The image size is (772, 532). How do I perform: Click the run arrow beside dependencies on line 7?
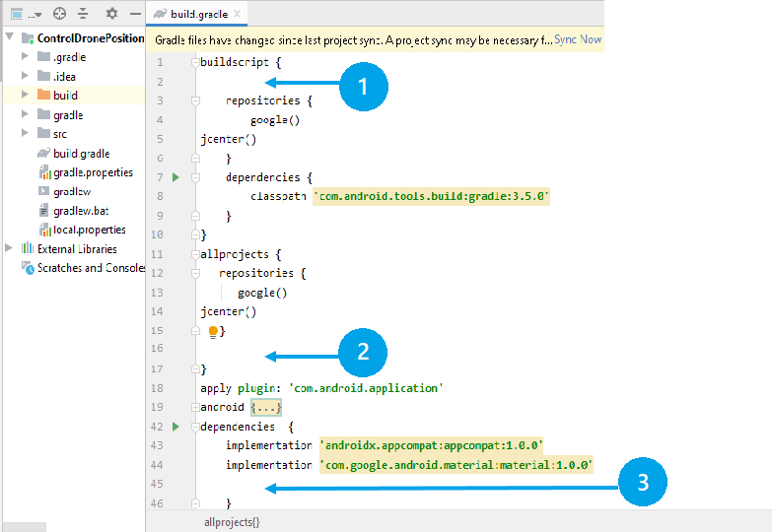(175, 177)
